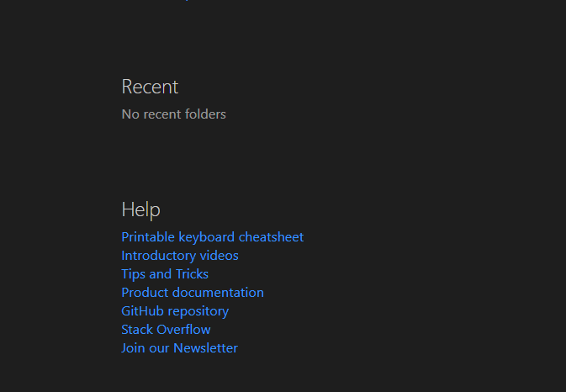The height and width of the screenshot is (392, 566).
Task: Watch the Introductory videos under Help
Action: [x=180, y=256]
